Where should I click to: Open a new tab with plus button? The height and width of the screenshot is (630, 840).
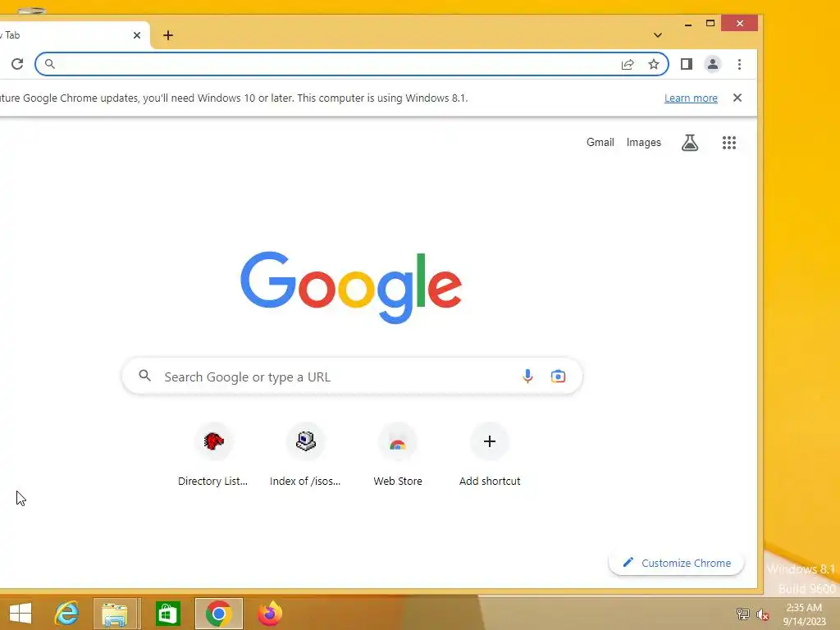click(x=167, y=35)
